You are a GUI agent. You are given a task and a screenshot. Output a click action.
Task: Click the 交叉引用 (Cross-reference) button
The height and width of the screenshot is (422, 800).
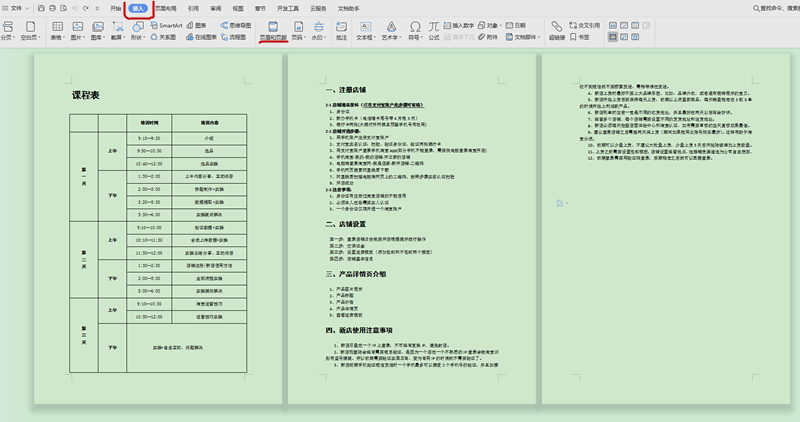(x=585, y=23)
